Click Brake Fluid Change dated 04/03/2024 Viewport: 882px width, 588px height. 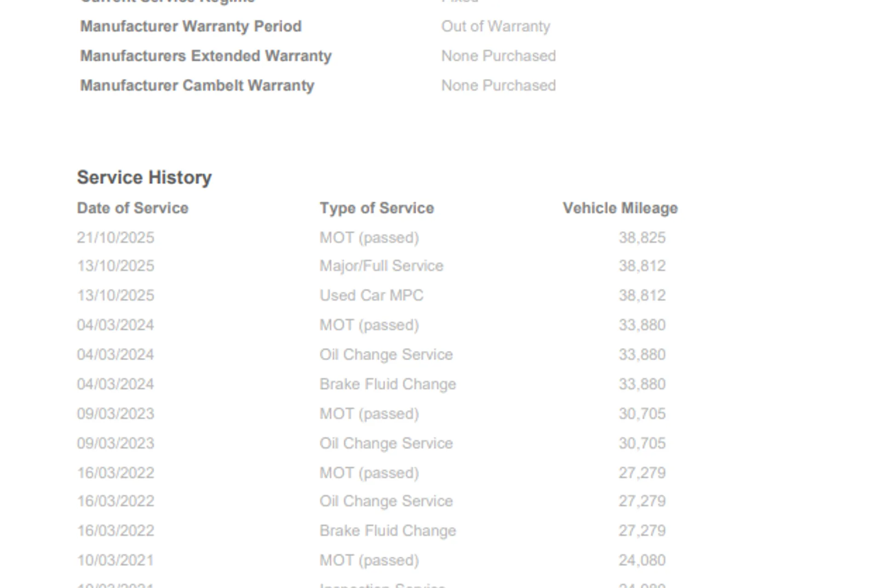[x=388, y=384]
